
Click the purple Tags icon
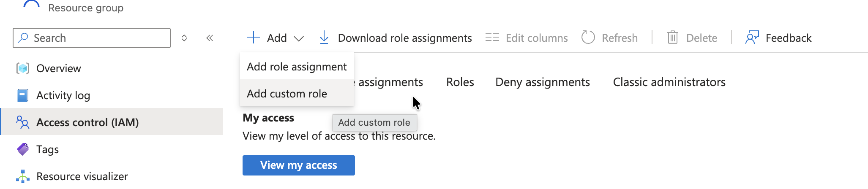point(23,149)
